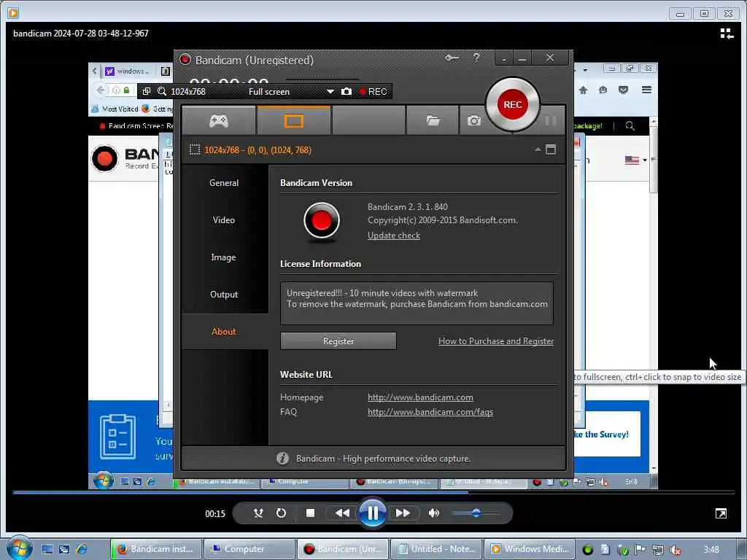
Task: Click the Action Center flag tray icon
Action: [x=640, y=550]
